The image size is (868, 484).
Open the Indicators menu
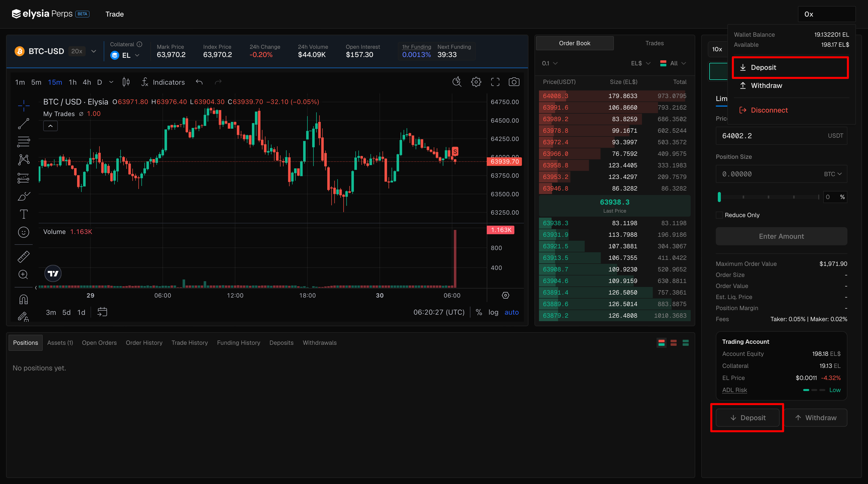point(163,82)
